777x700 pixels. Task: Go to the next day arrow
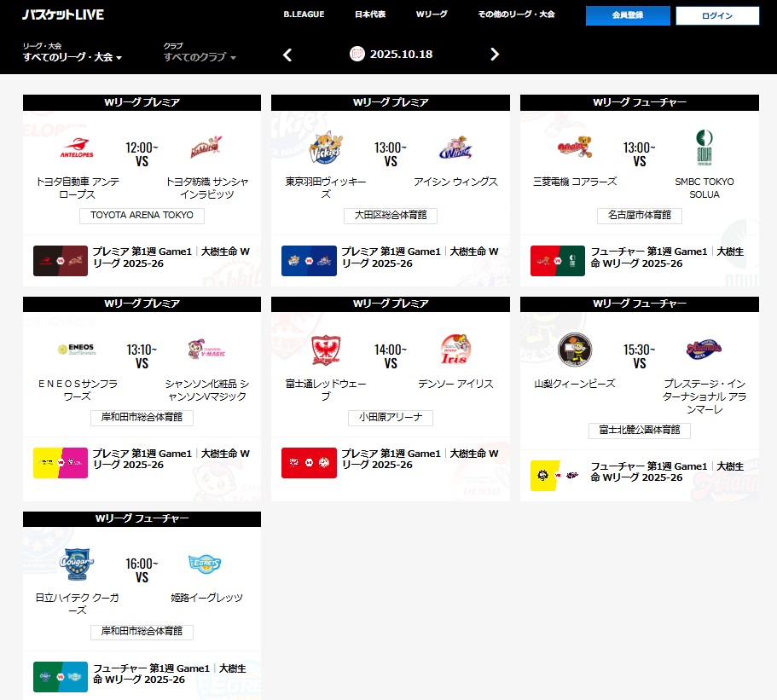pos(494,54)
